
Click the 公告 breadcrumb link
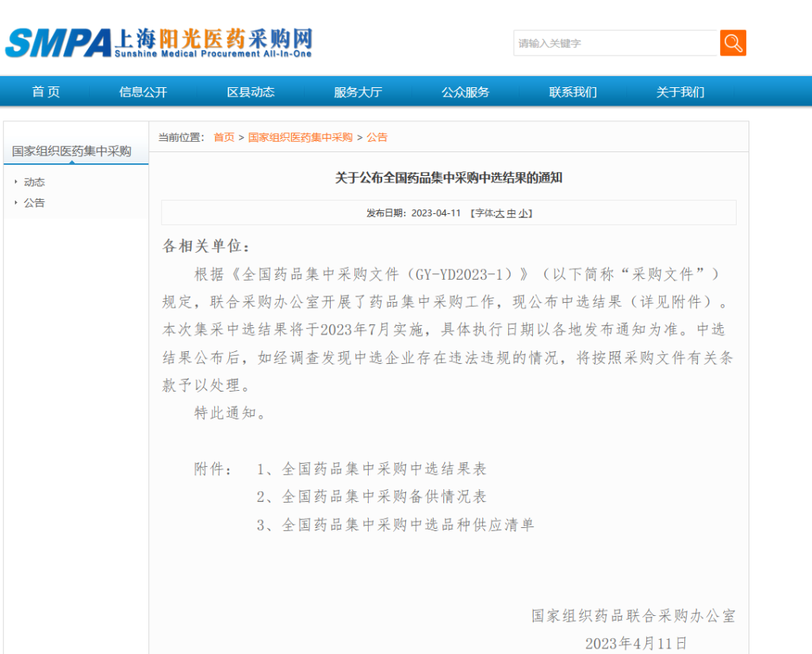click(377, 137)
